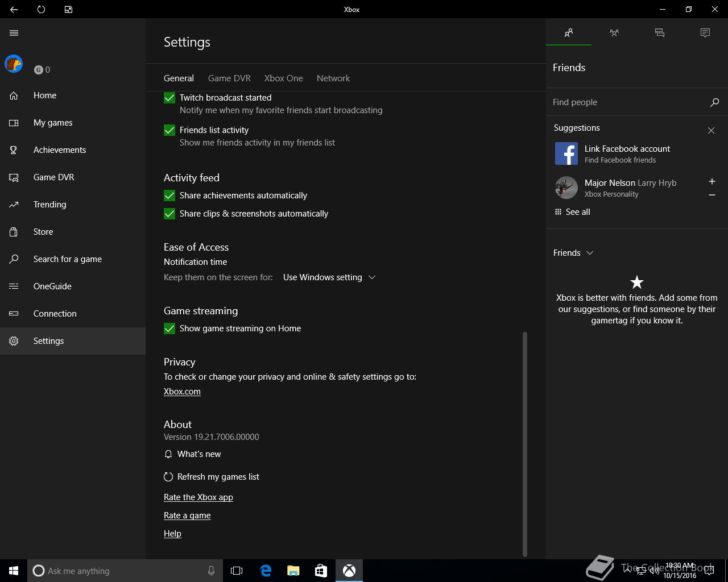Expand the Friends filter dropdown
The image size is (728, 582).
pos(573,253)
